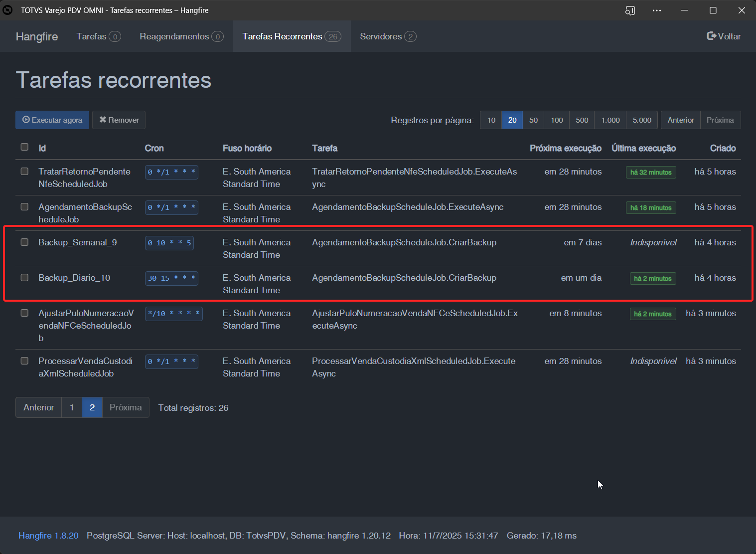Open the three-dots more options menu
This screenshot has height=554, width=756.
(657, 10)
